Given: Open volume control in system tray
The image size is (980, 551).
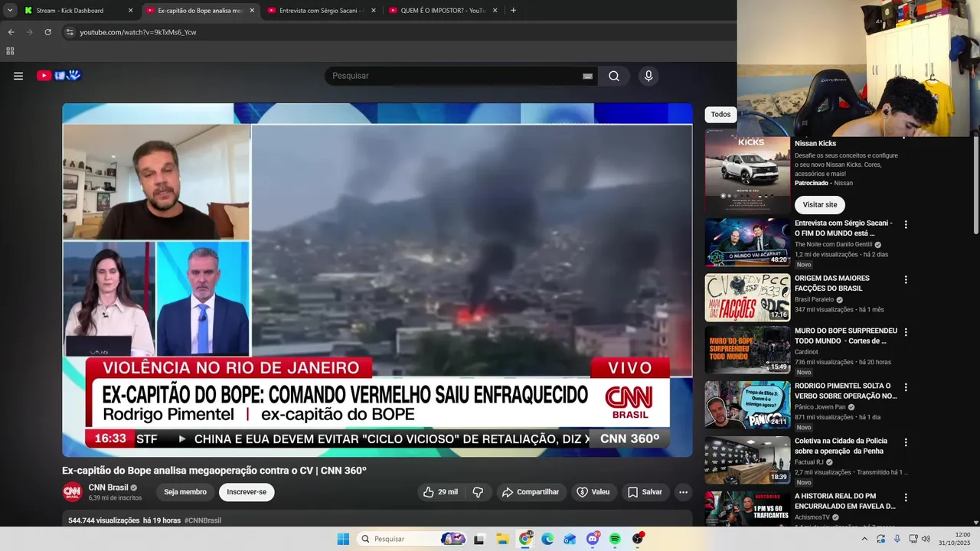Looking at the screenshot, I should pos(926,539).
